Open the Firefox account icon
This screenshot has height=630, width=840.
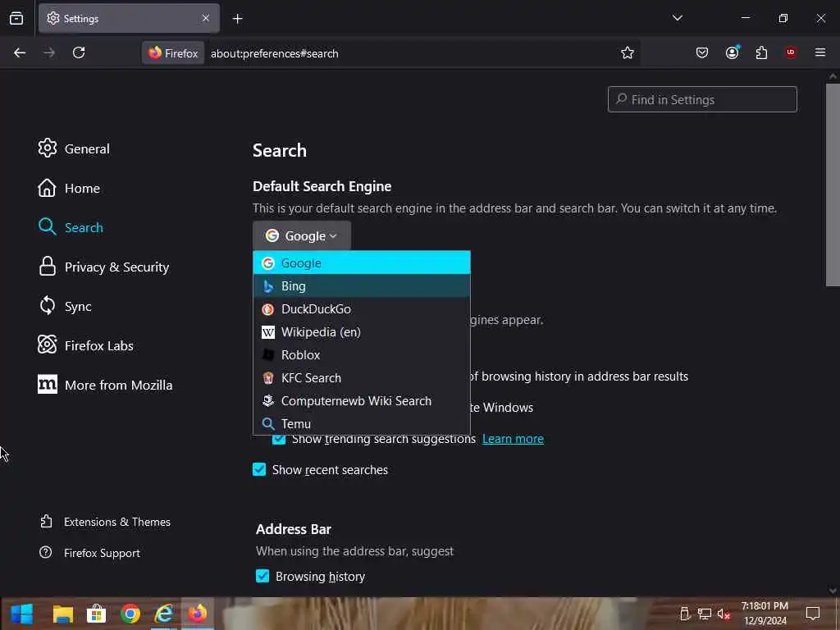click(x=732, y=52)
